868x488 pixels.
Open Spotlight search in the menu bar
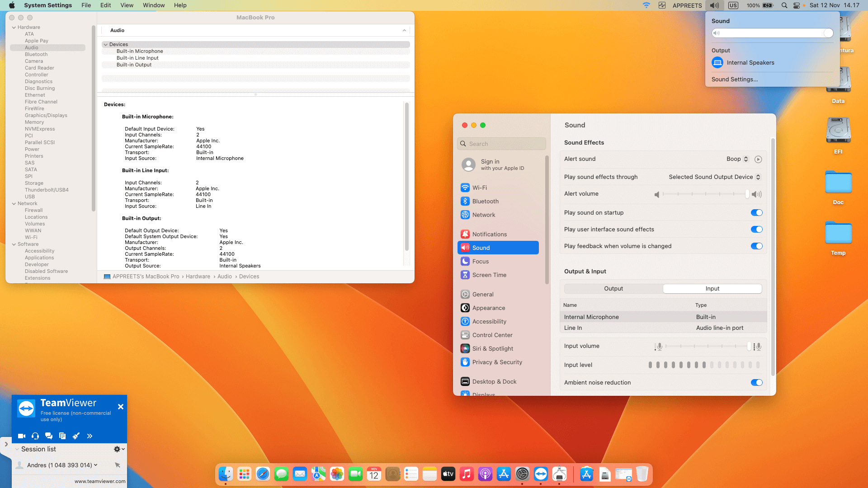784,5
